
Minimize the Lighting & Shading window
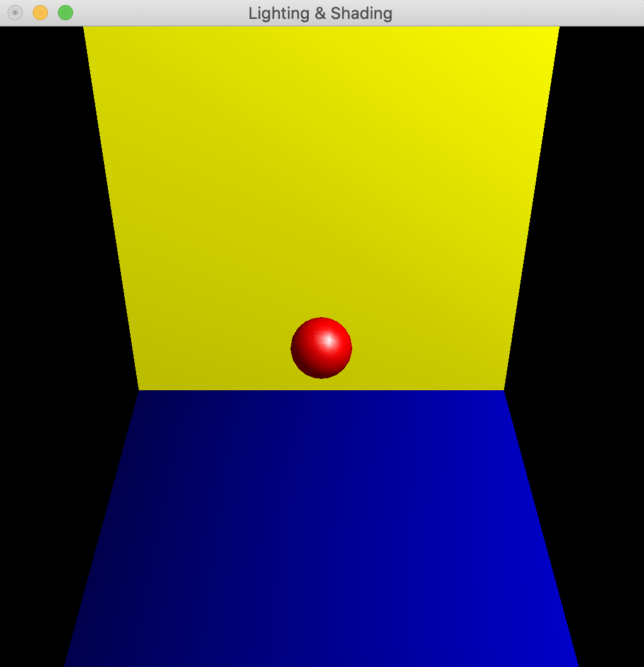click(40, 13)
